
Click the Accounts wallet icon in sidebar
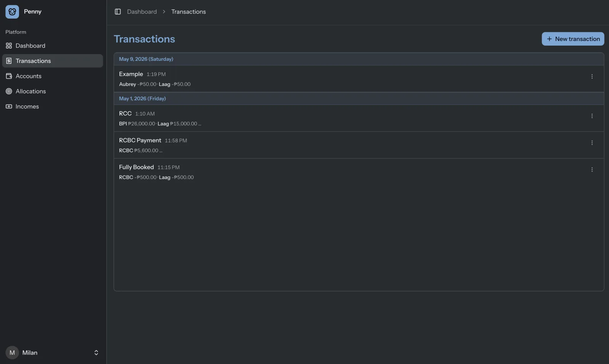pos(9,76)
